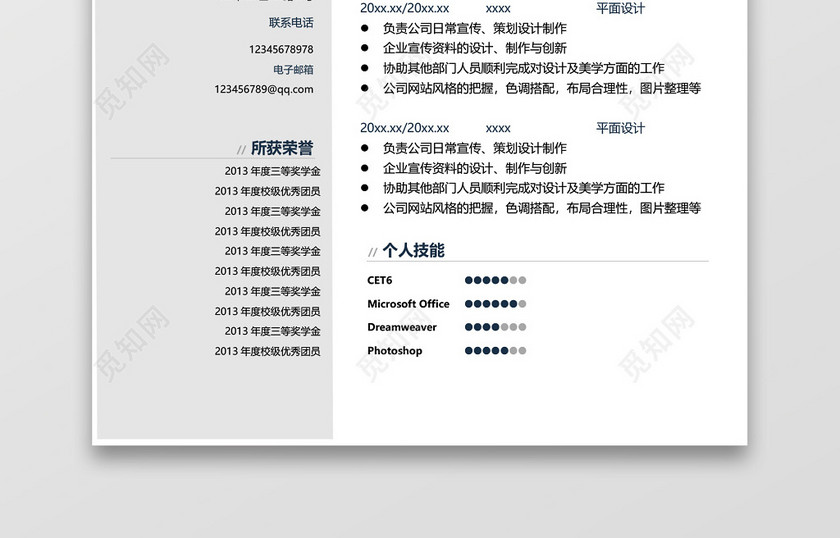840x538 pixels.
Task: Select phone number 12345678978
Action: pos(281,49)
